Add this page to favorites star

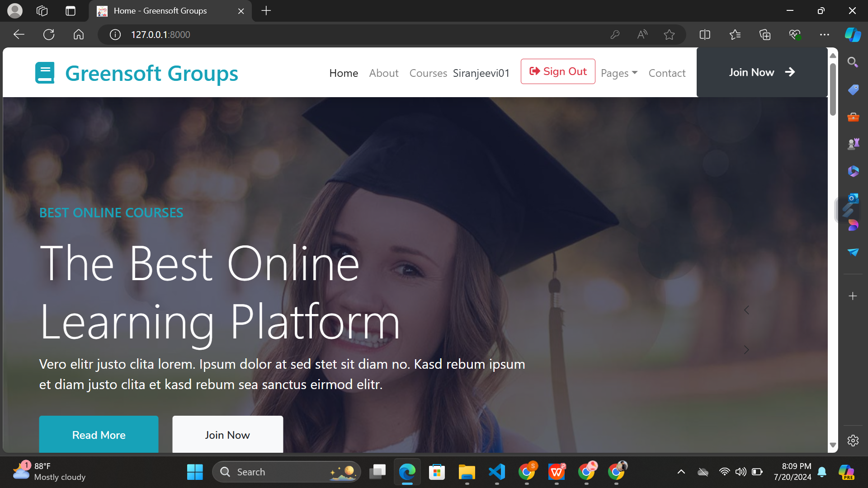[670, 34]
